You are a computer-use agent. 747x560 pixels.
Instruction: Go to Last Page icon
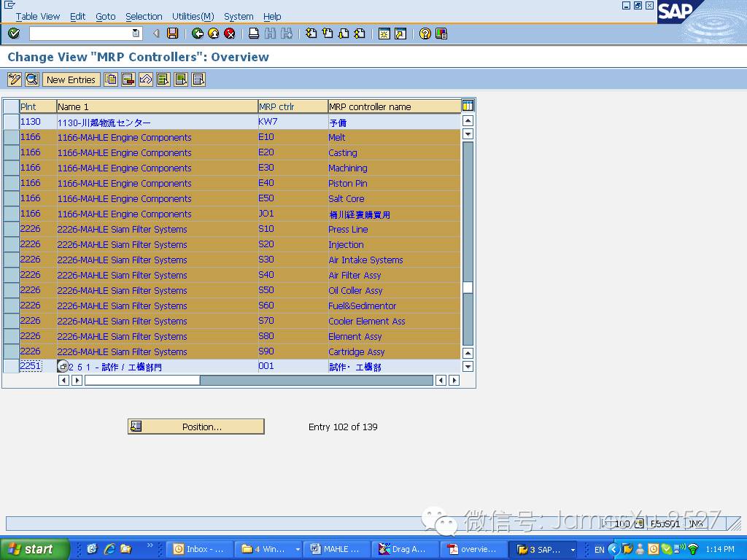click(x=360, y=34)
